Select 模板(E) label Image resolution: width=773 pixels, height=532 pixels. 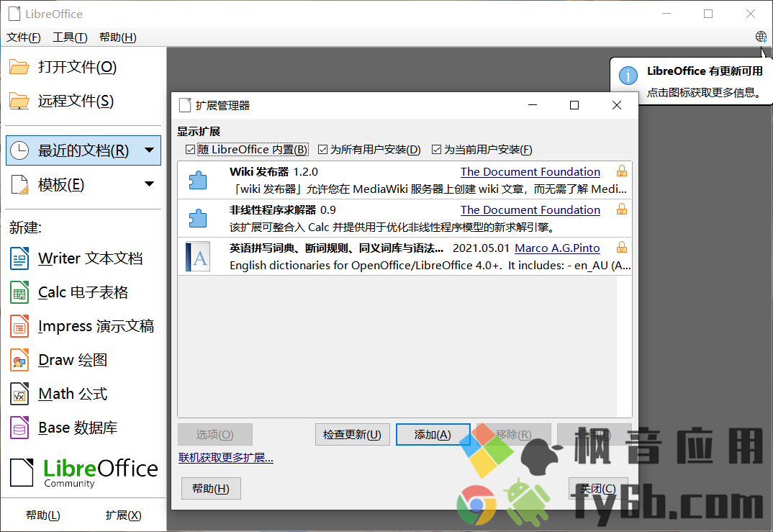pos(61,185)
